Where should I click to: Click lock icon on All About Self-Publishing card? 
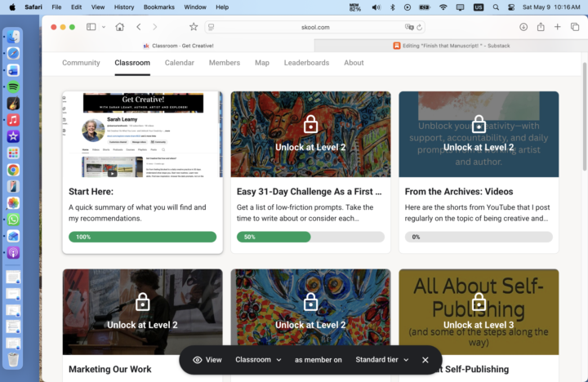click(479, 302)
